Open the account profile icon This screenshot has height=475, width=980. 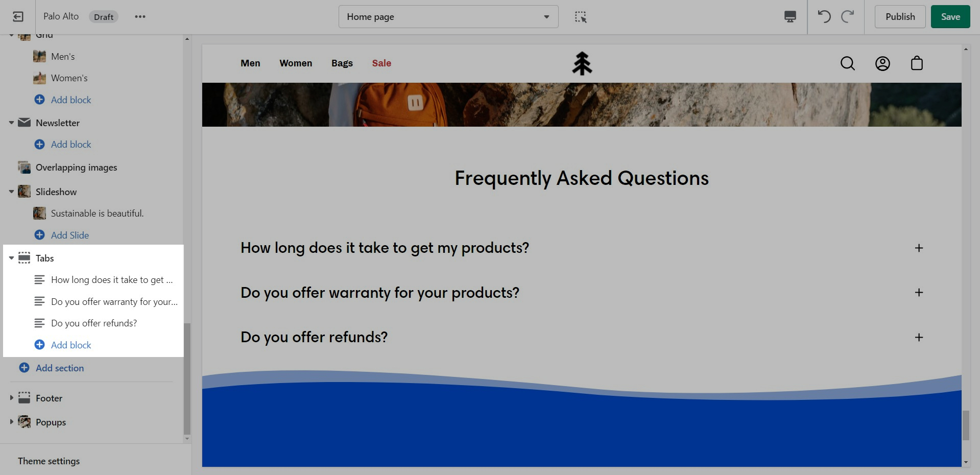[882, 63]
